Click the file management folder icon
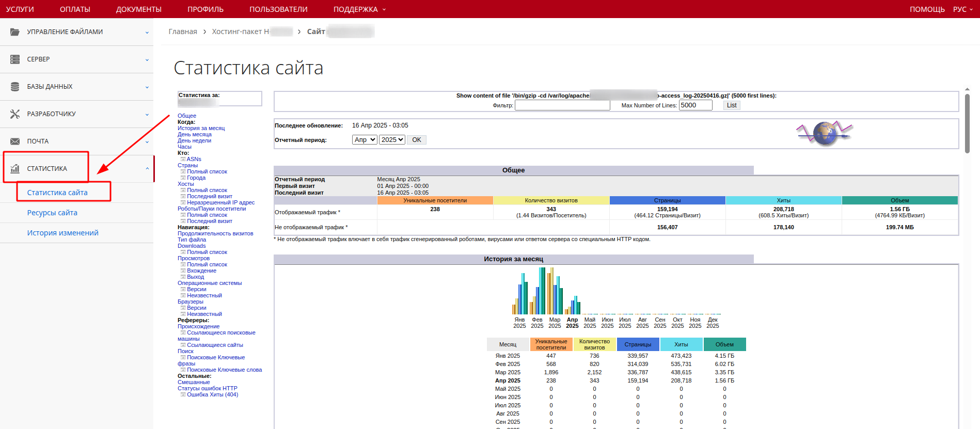 click(15, 32)
